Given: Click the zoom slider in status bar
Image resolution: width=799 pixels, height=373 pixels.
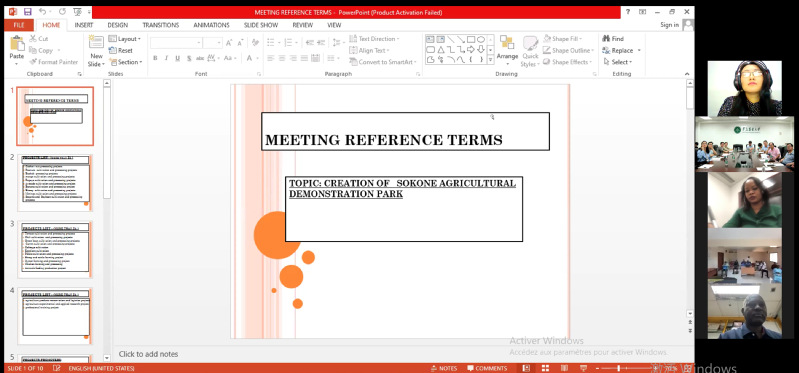Looking at the screenshot, I should point(619,368).
